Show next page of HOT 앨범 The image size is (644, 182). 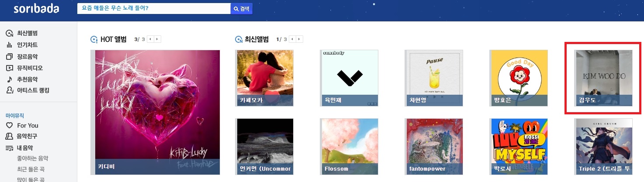coord(158,39)
